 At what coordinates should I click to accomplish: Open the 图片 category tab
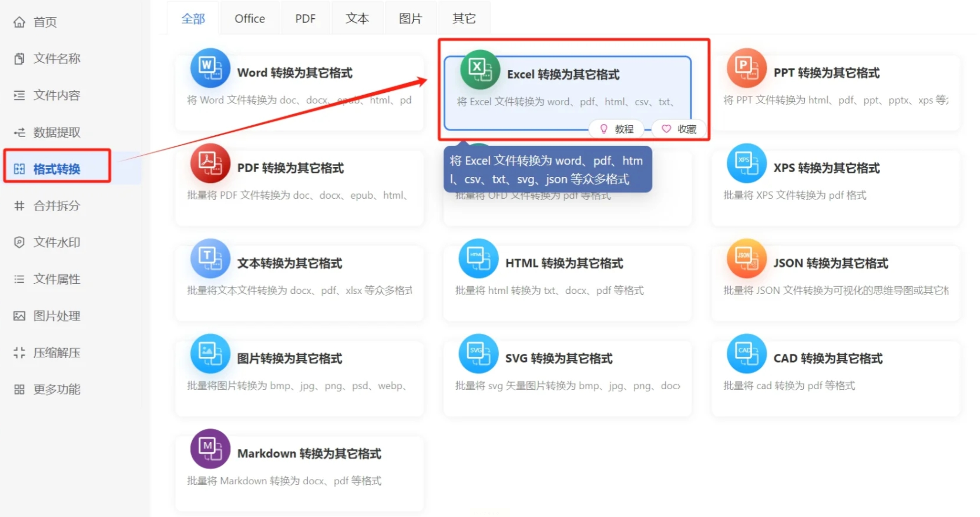pyautogui.click(x=410, y=18)
